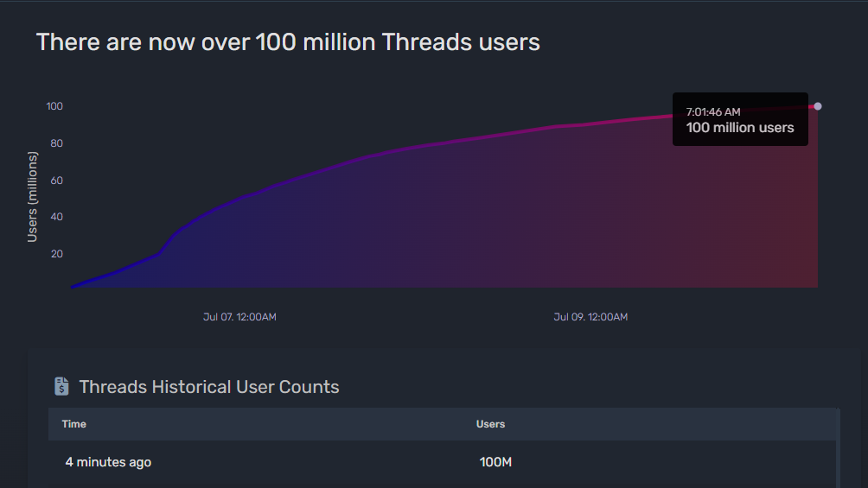
Task: Click the 80 y-axis tick label
Action: (57, 143)
